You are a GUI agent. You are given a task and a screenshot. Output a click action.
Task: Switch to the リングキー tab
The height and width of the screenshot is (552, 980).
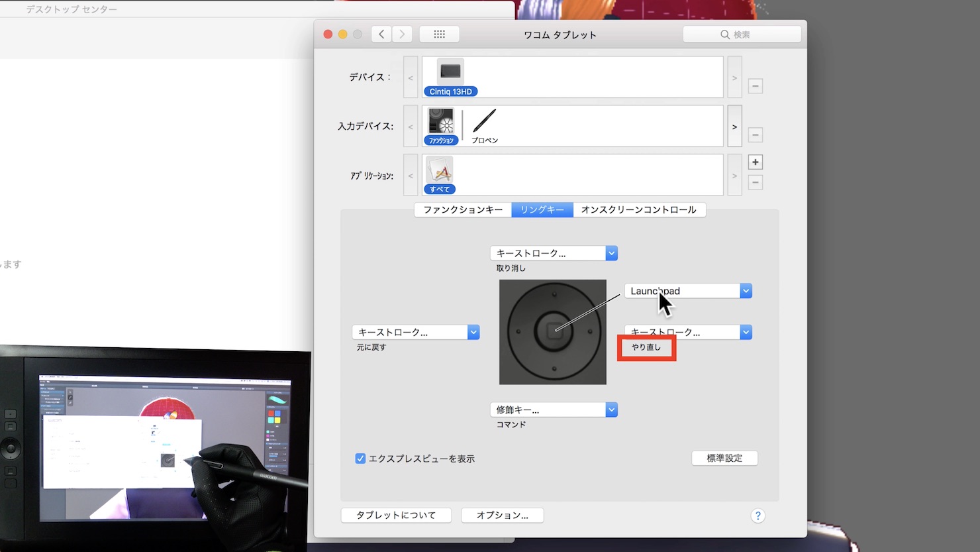542,209
